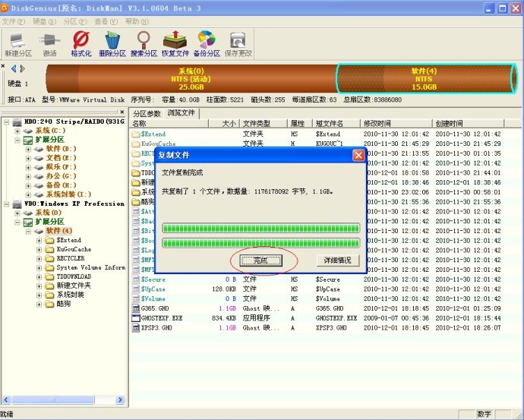The image size is (524, 420).
Task: Click the tree pane horizontal scrollbar thumb
Action: pos(53,399)
